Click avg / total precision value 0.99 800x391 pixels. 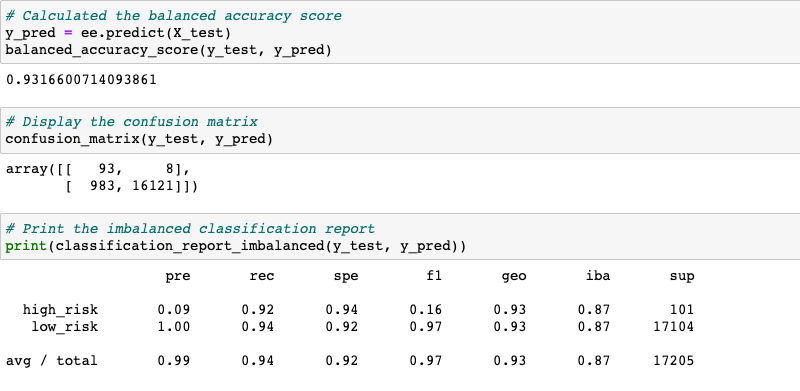(173, 361)
